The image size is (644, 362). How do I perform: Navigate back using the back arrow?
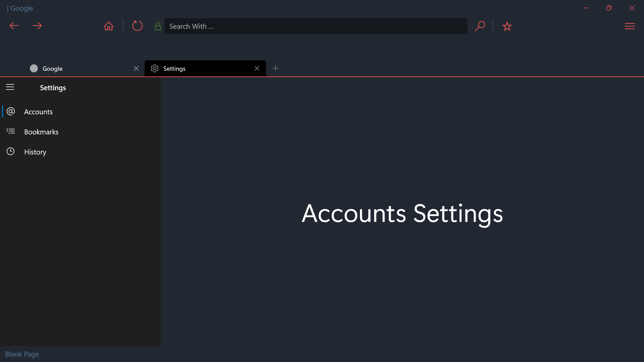point(14,26)
